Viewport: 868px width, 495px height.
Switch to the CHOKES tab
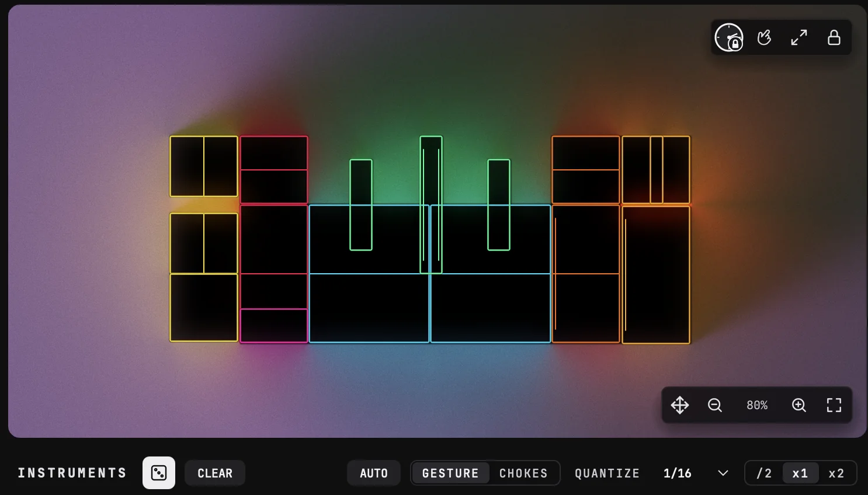click(523, 473)
